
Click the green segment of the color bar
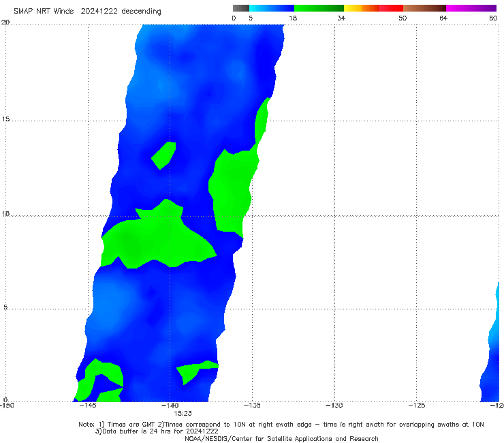[319, 8]
